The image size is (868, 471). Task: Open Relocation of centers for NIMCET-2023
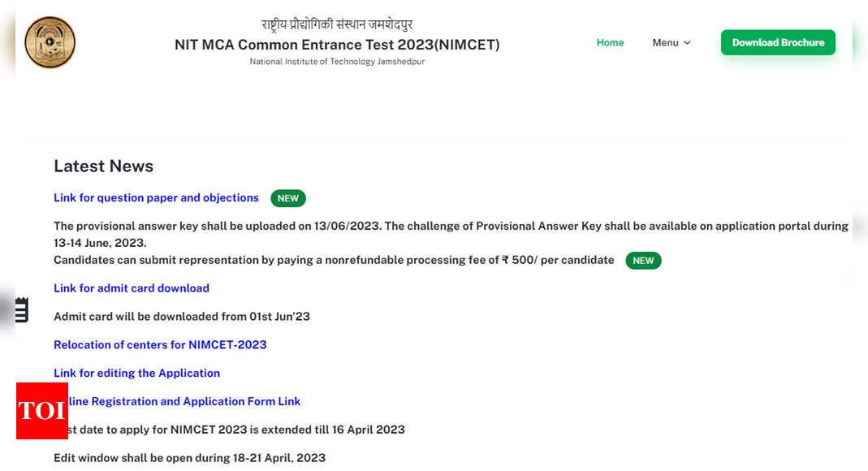tap(160, 345)
